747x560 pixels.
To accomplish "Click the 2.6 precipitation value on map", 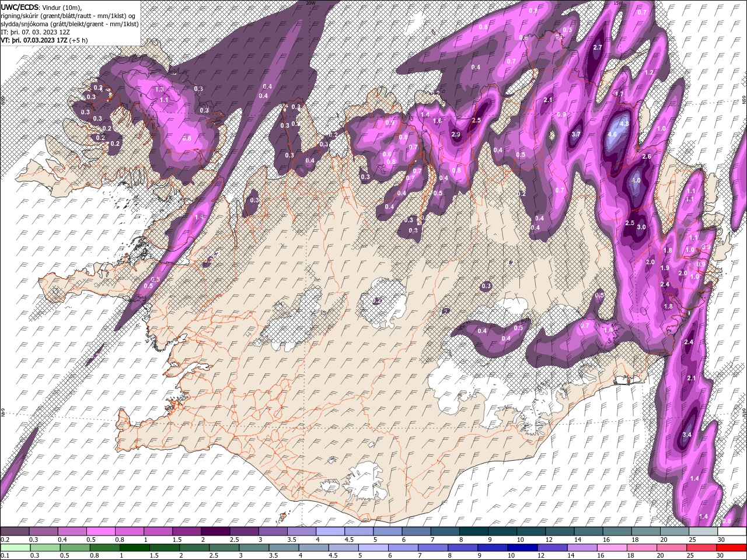I will [x=647, y=157].
